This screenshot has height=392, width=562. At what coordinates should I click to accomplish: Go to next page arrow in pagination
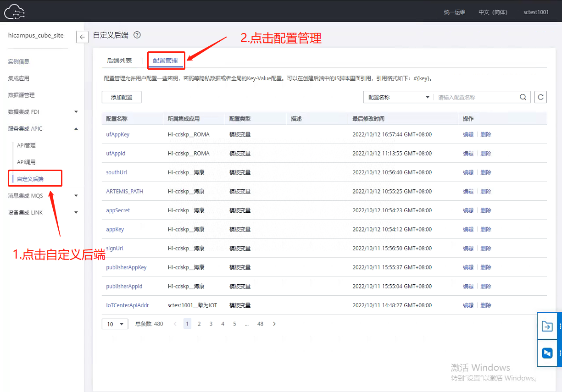pyautogui.click(x=274, y=324)
